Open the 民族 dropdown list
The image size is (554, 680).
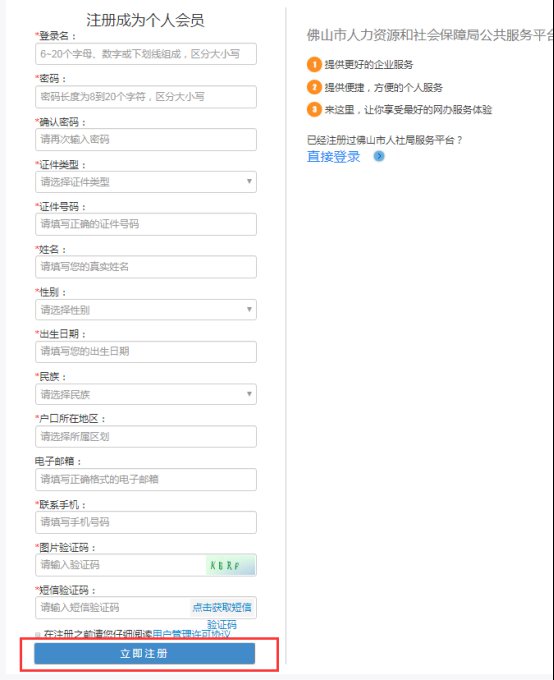click(x=146, y=394)
